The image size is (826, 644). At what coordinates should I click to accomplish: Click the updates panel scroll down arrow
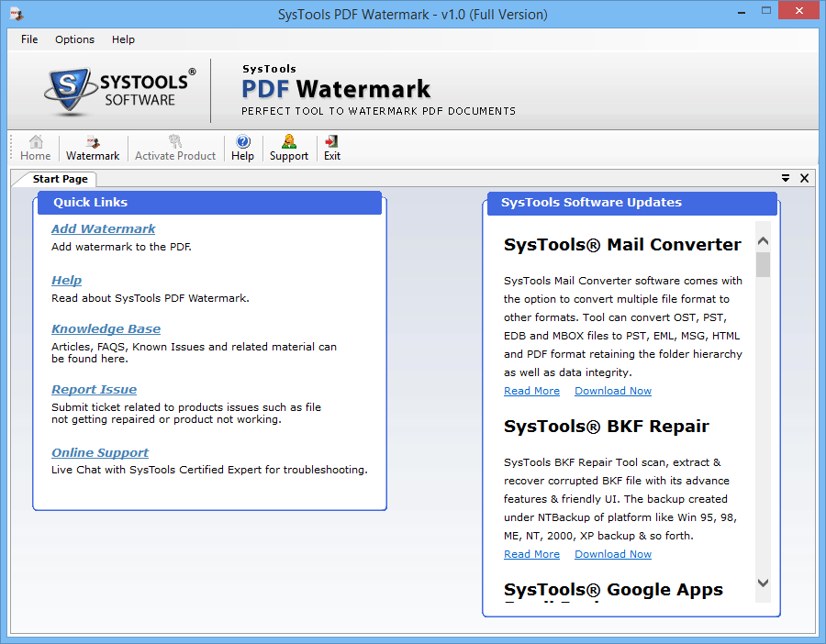(763, 583)
